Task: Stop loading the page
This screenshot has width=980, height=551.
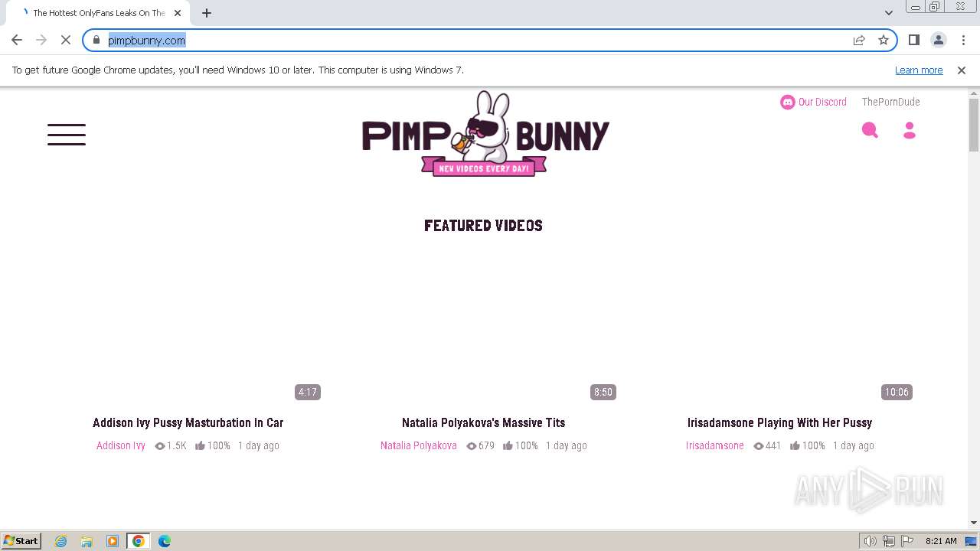Action: 66,40
